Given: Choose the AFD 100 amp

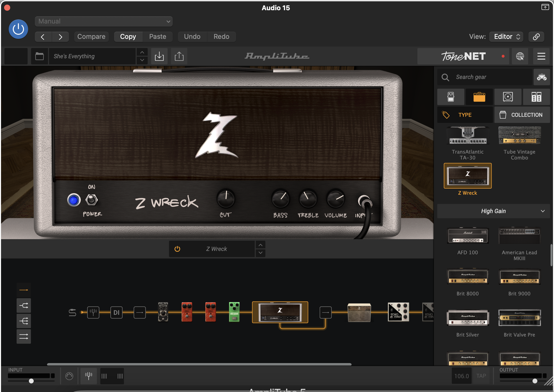Looking at the screenshot, I should coord(468,241).
